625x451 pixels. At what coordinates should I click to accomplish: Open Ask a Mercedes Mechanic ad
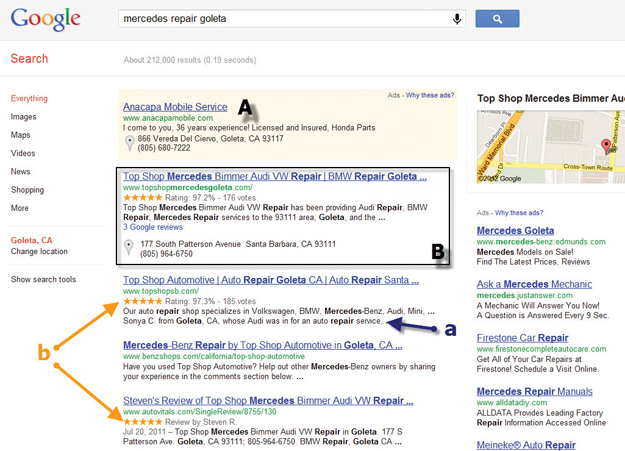pos(534,284)
